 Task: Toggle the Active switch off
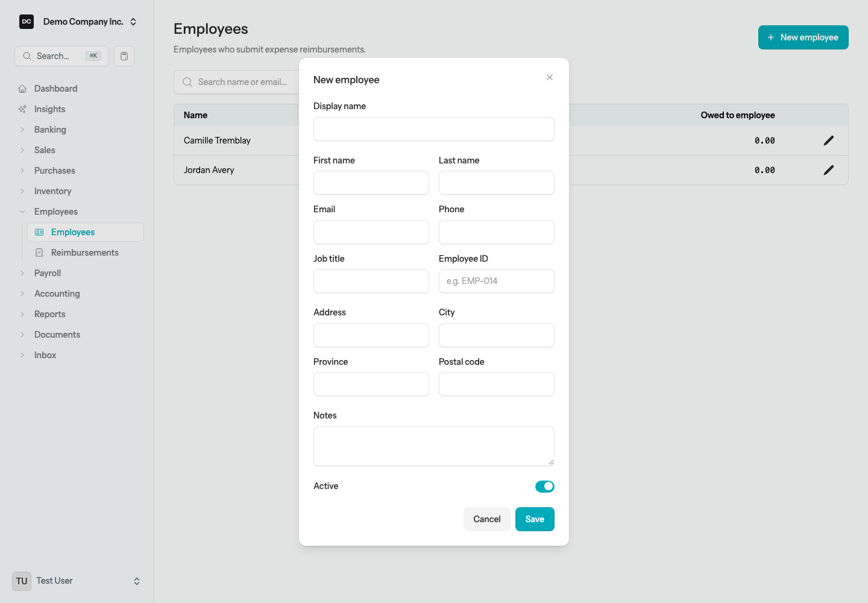(545, 487)
